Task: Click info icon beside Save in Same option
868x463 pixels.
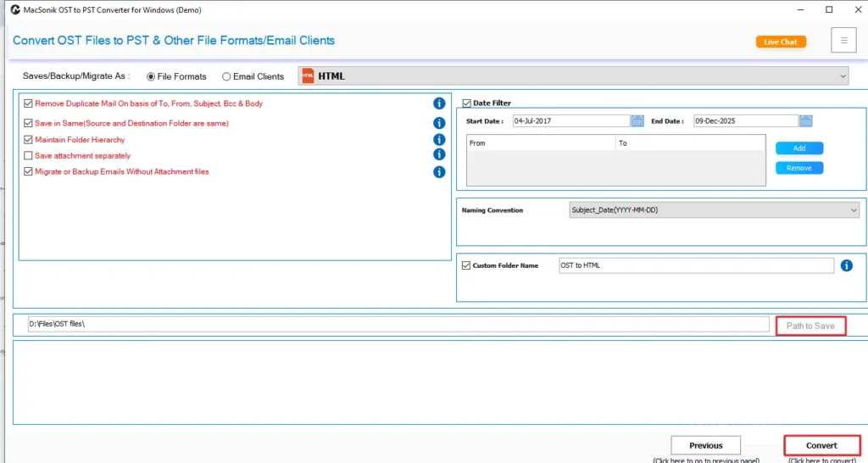Action: coord(439,123)
